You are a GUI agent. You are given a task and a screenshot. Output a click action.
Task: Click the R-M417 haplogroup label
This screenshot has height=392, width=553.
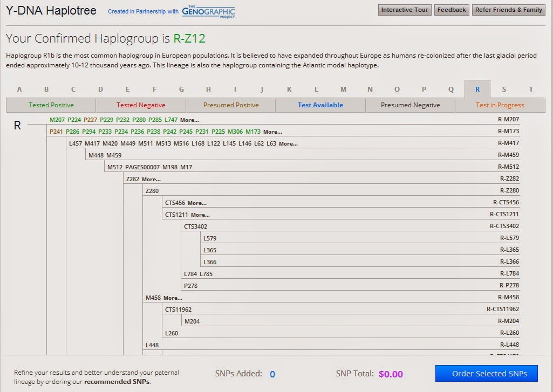[508, 143]
